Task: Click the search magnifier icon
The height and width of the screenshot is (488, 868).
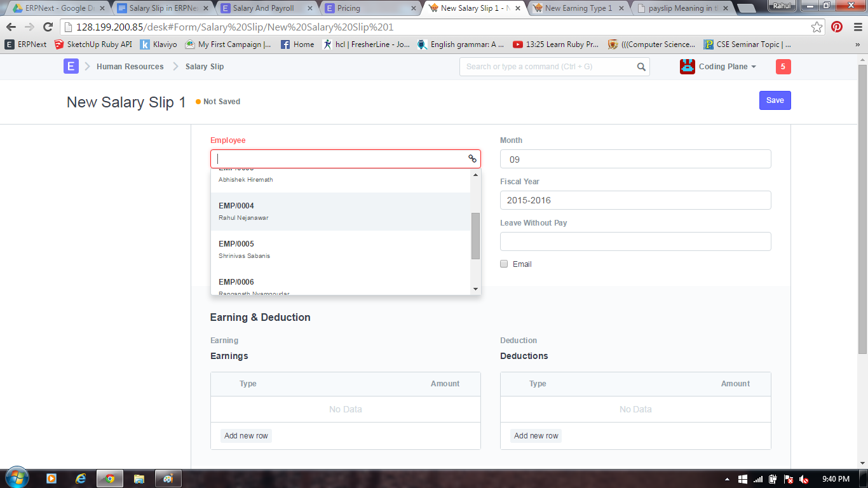Action: [641, 67]
